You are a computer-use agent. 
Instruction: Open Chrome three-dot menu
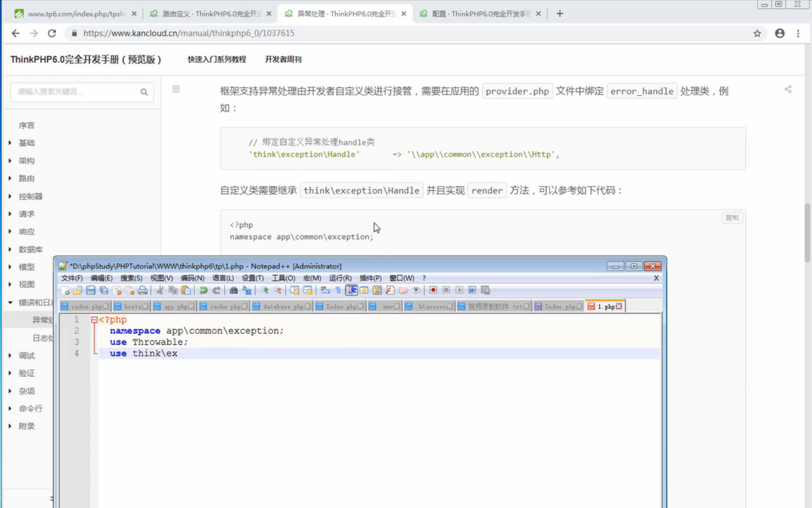(x=798, y=33)
